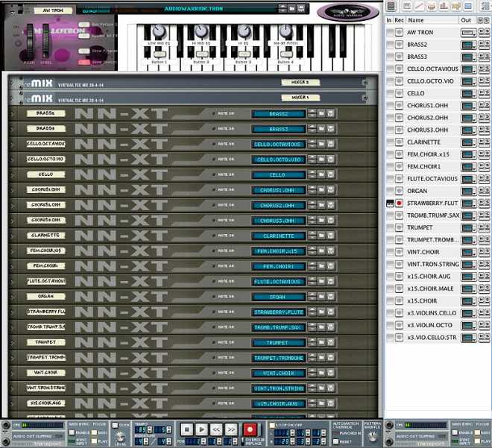Click the solo-all S in track list header

tap(486, 20)
